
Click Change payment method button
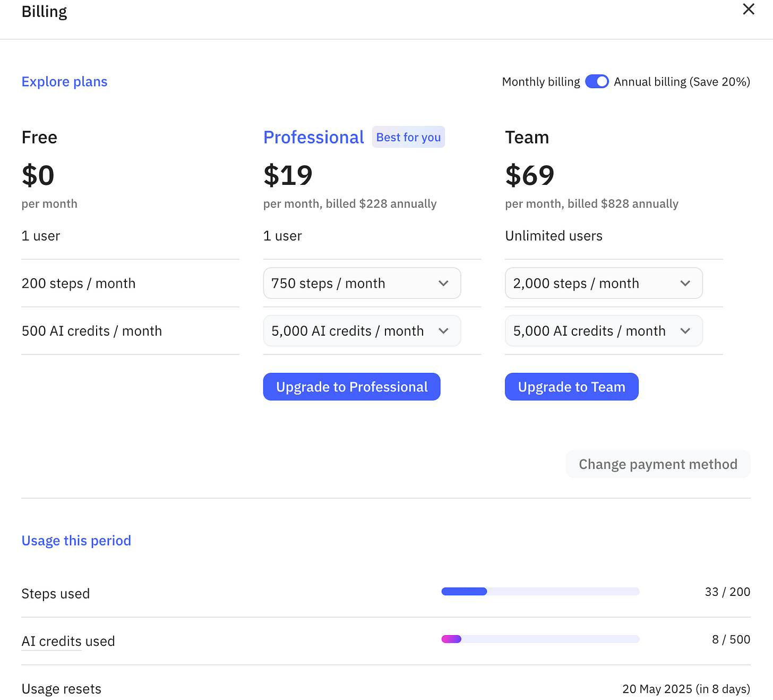[658, 464]
